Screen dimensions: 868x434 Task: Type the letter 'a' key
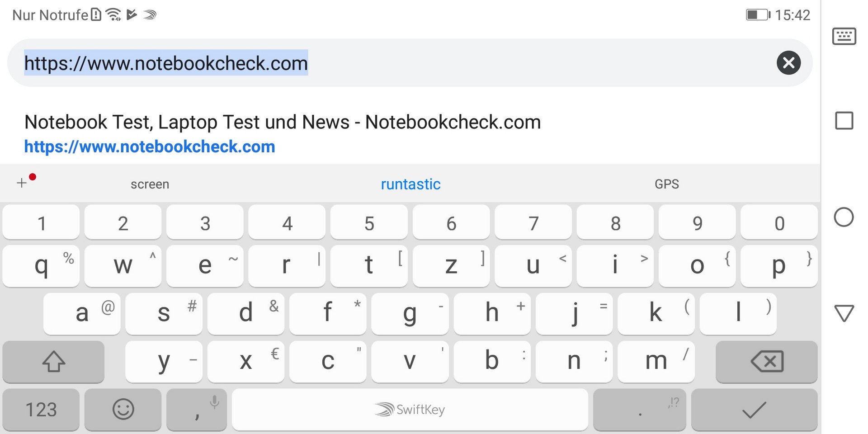82,313
